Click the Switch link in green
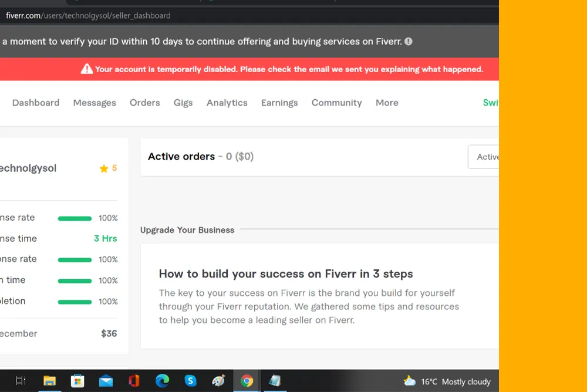The width and height of the screenshot is (587, 392). point(490,103)
